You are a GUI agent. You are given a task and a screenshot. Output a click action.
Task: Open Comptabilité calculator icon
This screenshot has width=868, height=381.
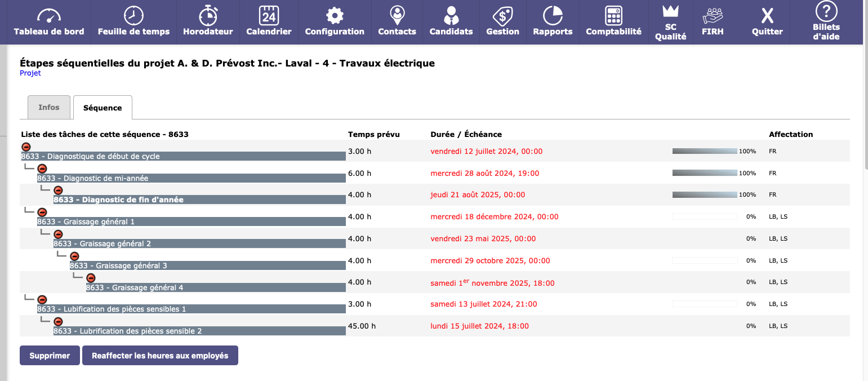(613, 15)
